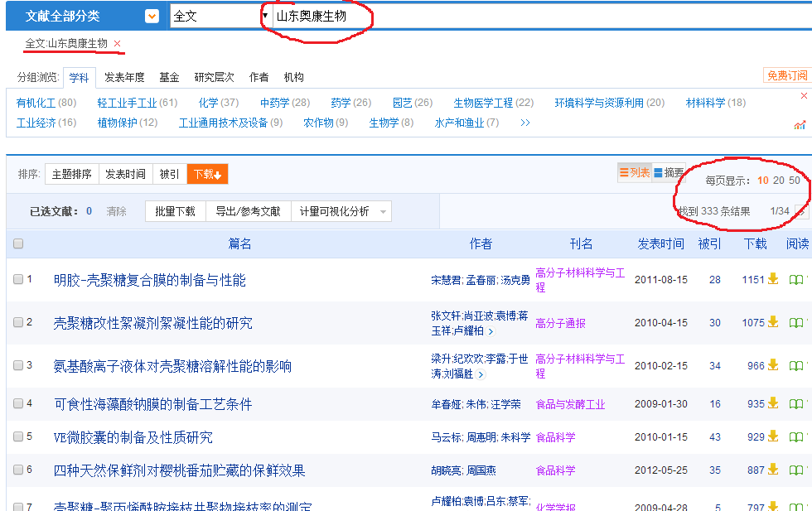Open online reading icon for 壳聚糖改性絮凝剂 article
Screen dimensions: 812x511
click(x=795, y=323)
